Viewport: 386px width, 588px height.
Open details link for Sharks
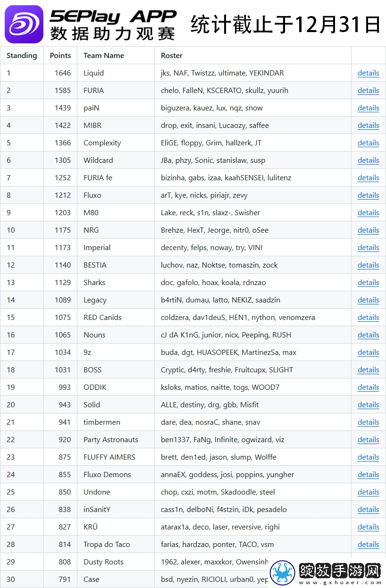pos(368,283)
